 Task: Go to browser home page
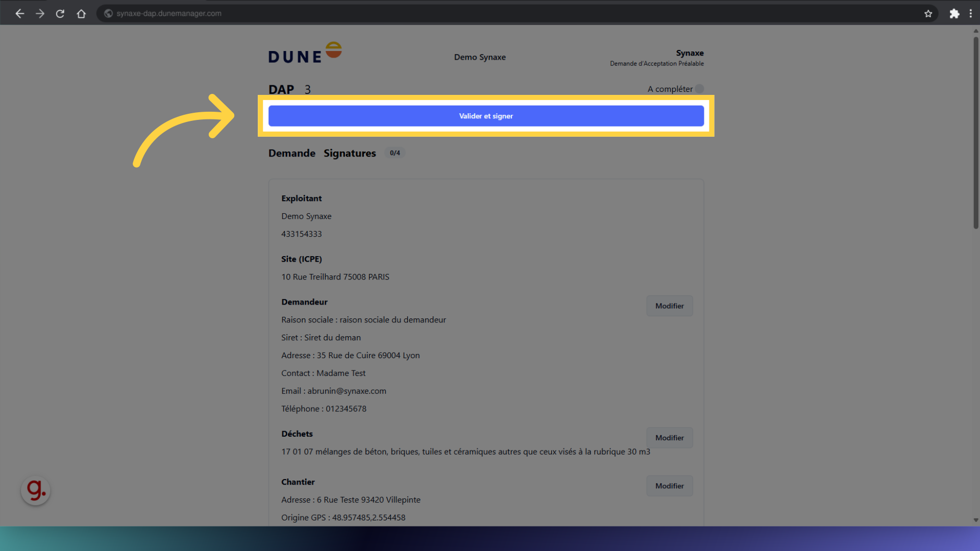[81, 14]
